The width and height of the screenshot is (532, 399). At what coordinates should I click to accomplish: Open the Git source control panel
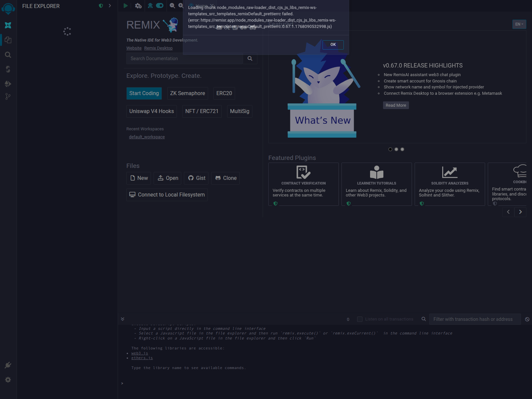point(8,96)
